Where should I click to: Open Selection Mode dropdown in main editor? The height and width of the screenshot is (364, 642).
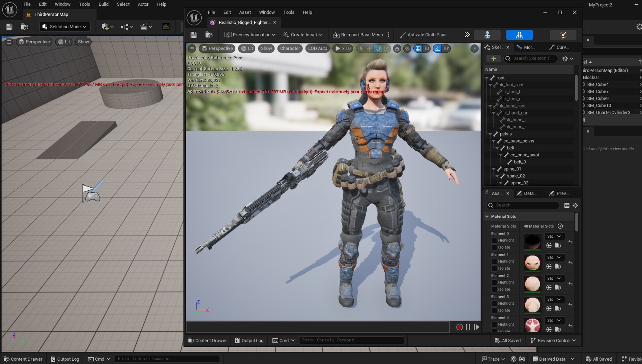(x=65, y=27)
